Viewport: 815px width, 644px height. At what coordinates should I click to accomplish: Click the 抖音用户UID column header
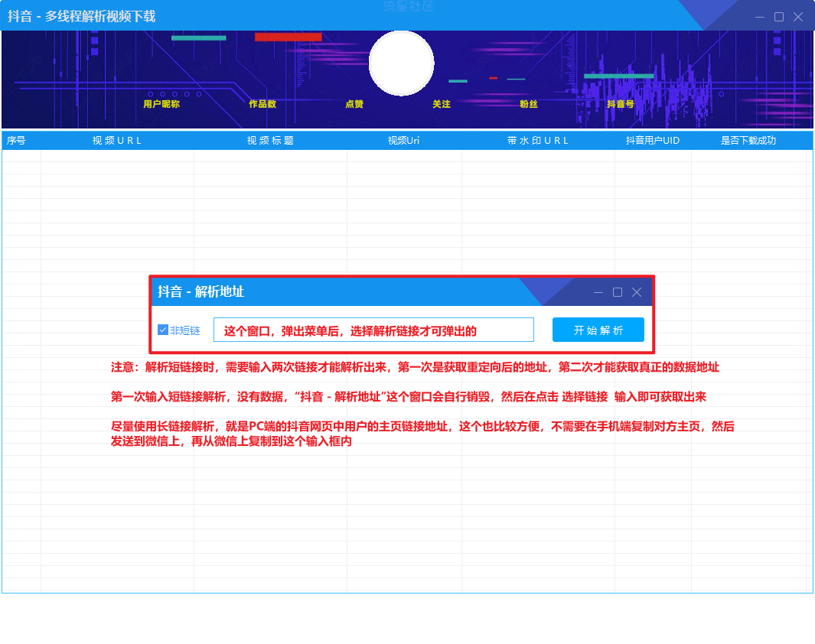coord(653,140)
